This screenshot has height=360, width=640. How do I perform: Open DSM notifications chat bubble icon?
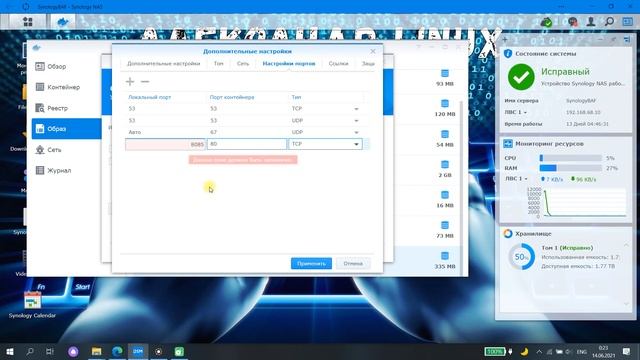(573, 22)
